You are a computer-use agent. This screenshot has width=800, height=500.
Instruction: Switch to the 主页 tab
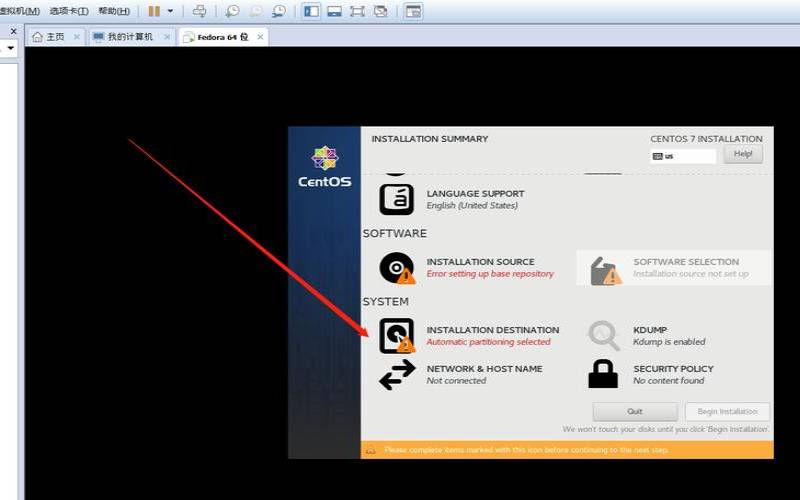click(x=55, y=37)
